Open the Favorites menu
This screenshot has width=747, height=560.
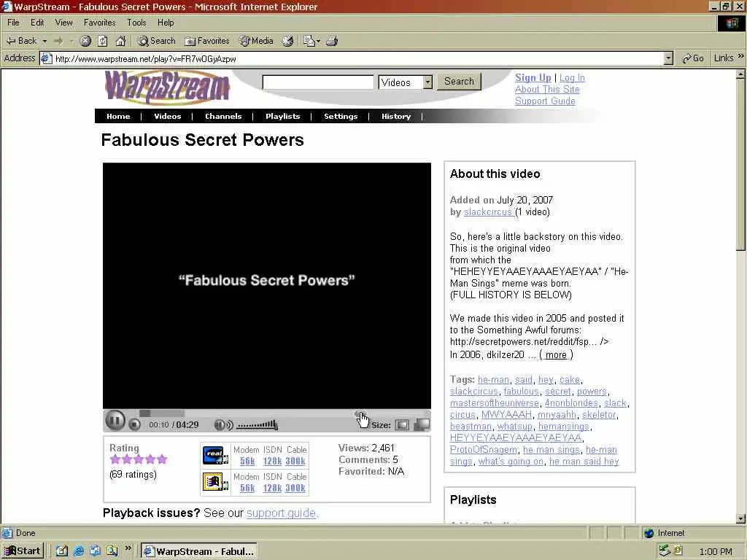pos(99,23)
